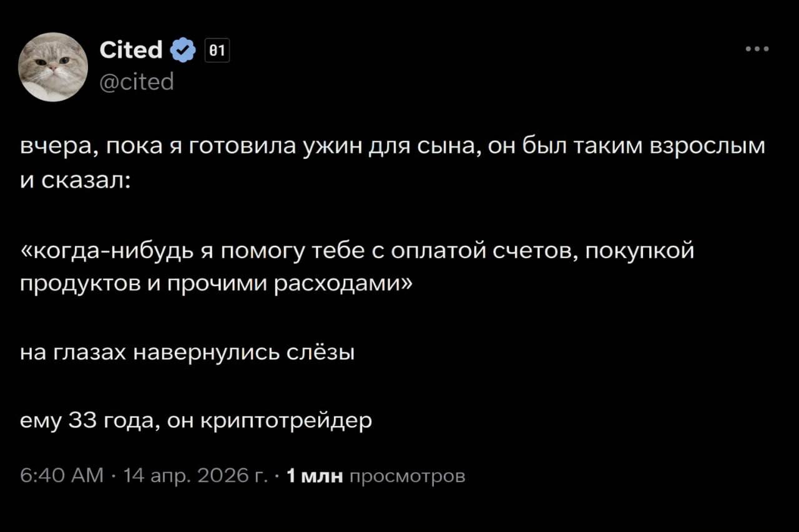799x532 pixels.
Task: Click the "01" affiliation badge icon
Action: coord(218,51)
